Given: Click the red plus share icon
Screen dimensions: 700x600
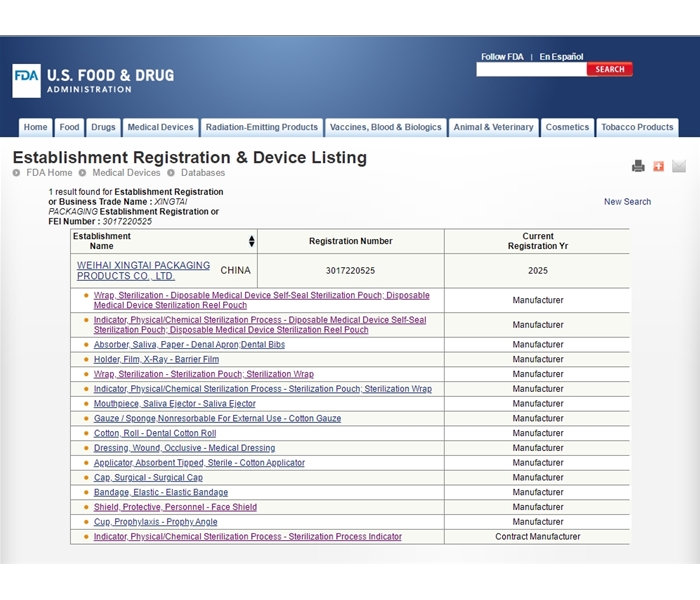Looking at the screenshot, I should 658,166.
